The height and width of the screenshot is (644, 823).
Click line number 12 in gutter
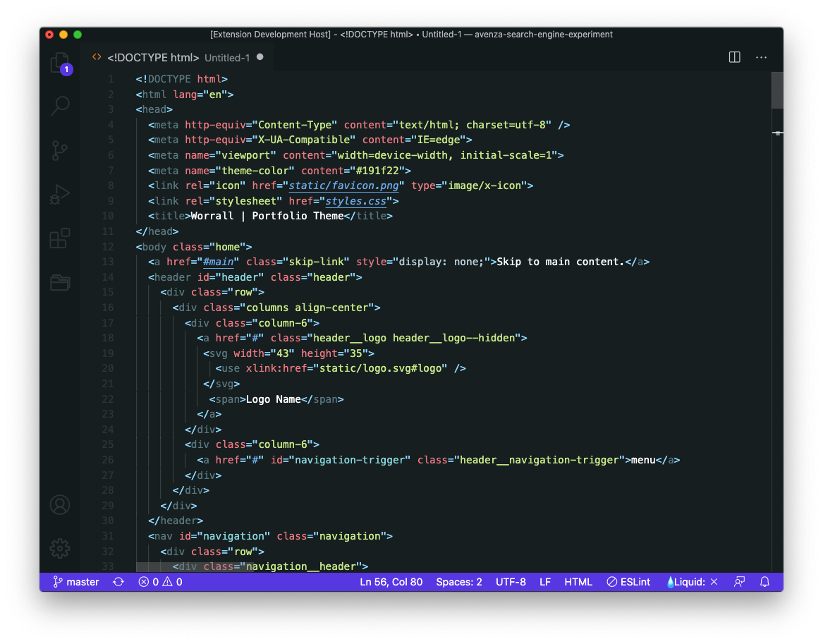coord(108,247)
